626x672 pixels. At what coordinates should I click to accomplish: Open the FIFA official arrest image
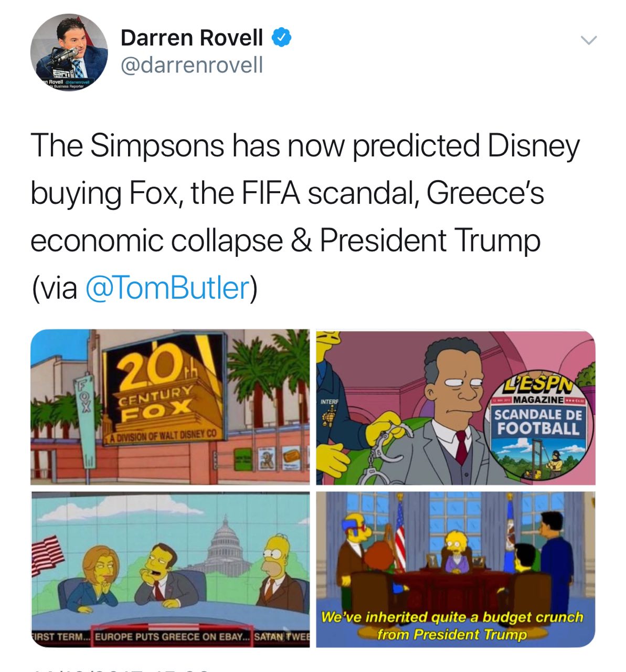click(456, 407)
